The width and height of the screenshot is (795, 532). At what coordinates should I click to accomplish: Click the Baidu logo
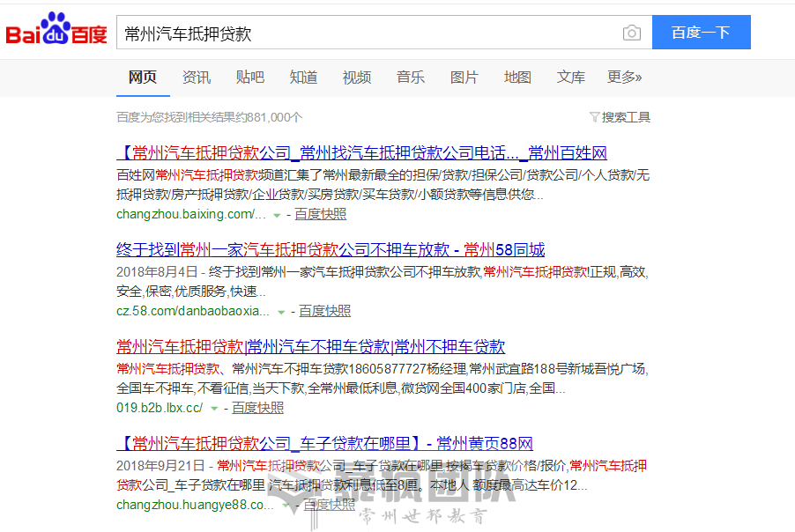(56, 29)
